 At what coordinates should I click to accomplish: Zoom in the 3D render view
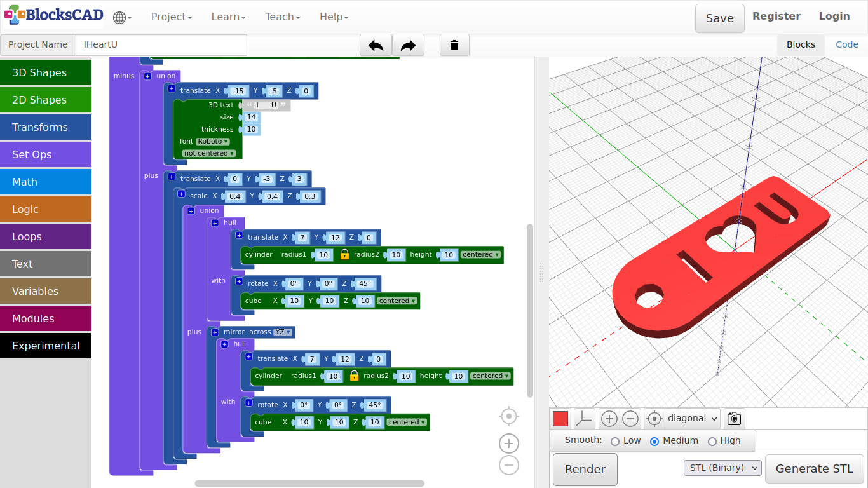click(x=609, y=419)
